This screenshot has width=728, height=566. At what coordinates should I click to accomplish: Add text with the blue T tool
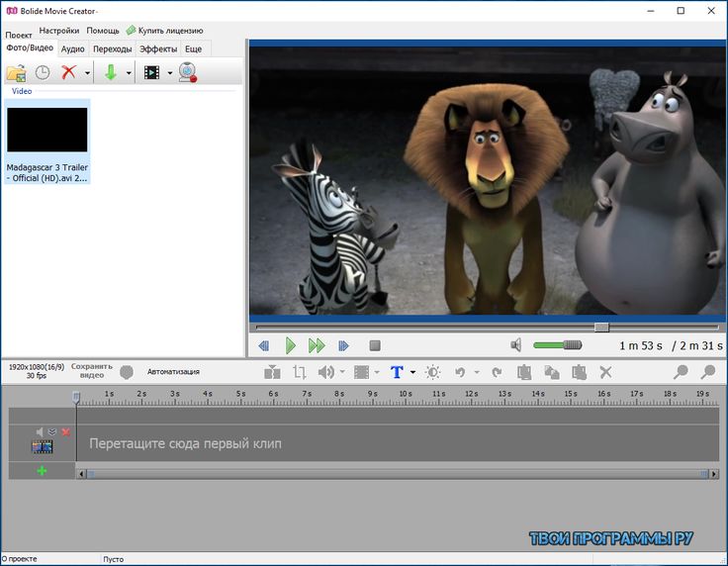coord(397,372)
